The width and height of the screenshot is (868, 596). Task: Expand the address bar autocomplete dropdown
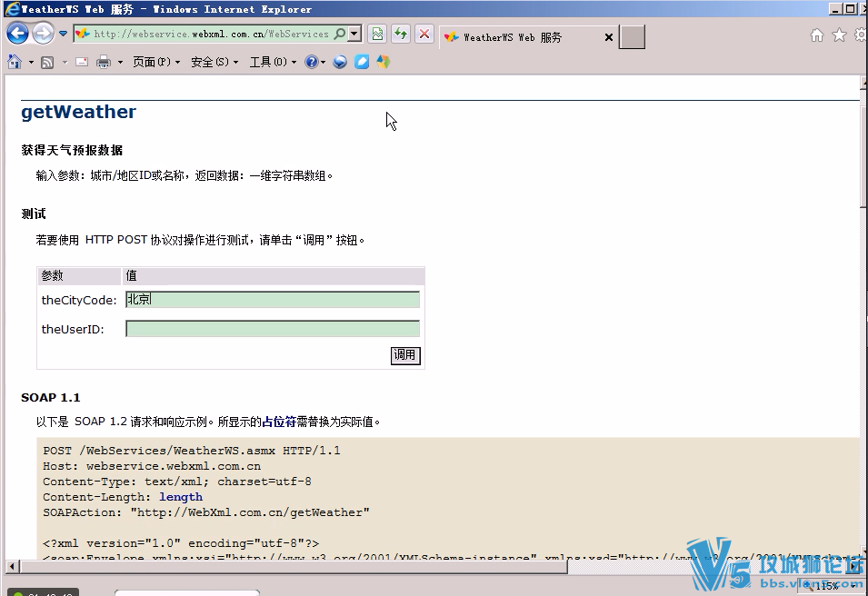[x=354, y=34]
